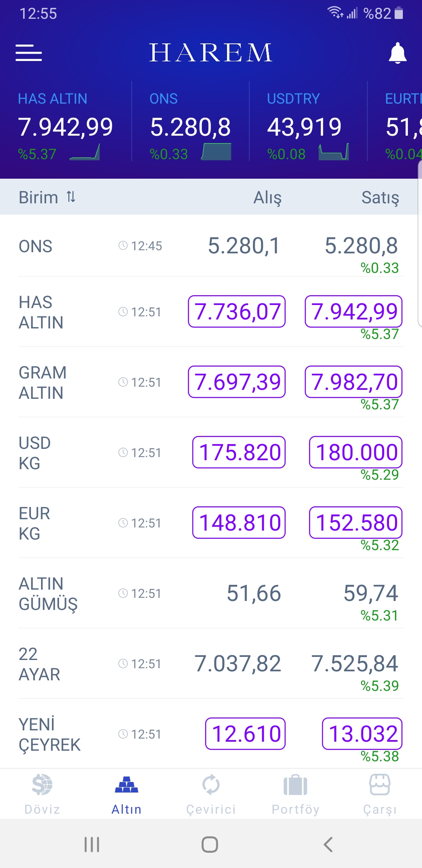Image resolution: width=422 pixels, height=868 pixels.
Task: Open the ONS ticker mini chart
Action: coord(216,152)
